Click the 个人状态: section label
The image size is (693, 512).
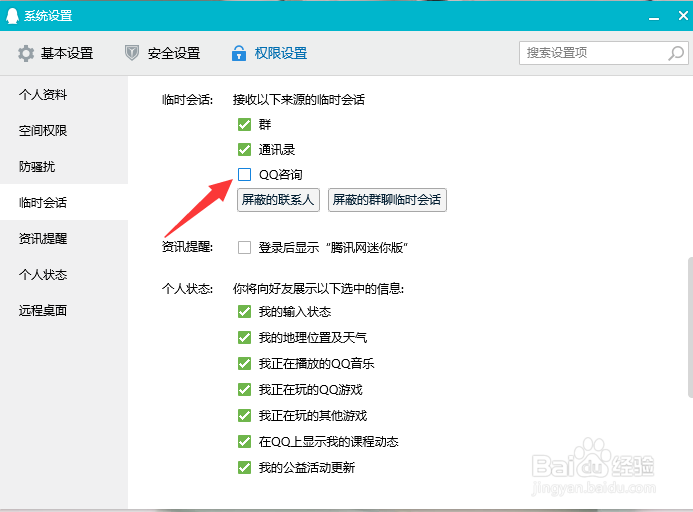coord(187,289)
